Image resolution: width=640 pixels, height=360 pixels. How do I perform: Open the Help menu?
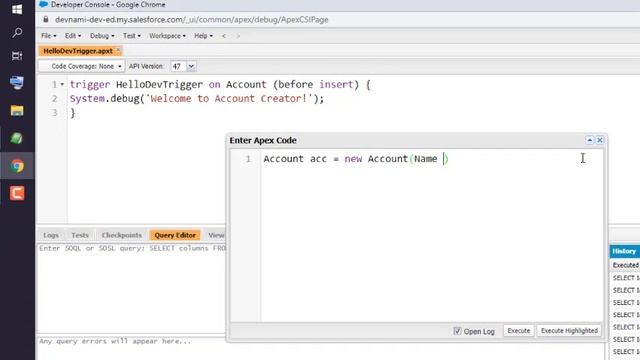coord(203,36)
